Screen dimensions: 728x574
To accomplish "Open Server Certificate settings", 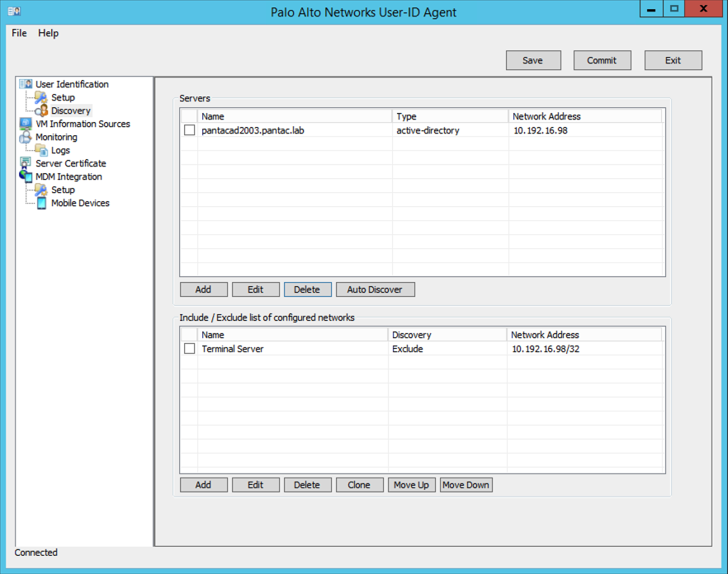I will click(x=69, y=162).
